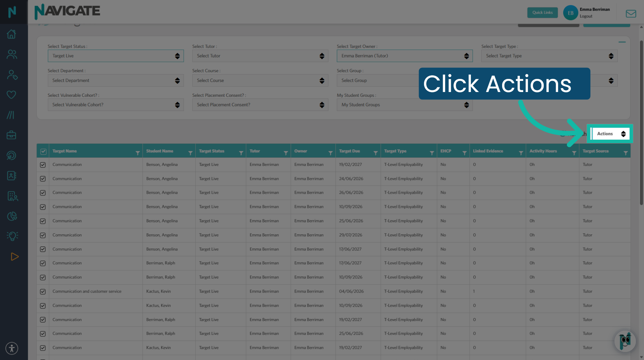Sort by Target Name column header
The width and height of the screenshot is (644, 360).
point(65,151)
